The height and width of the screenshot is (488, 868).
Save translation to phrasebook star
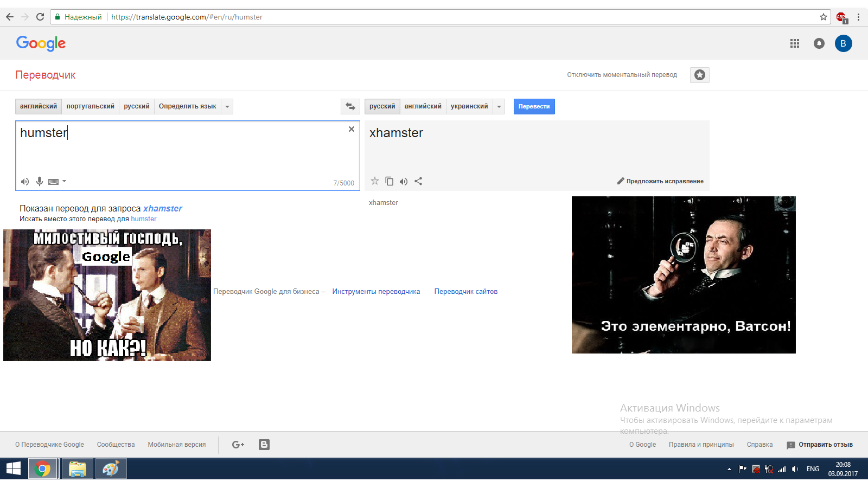(x=375, y=181)
